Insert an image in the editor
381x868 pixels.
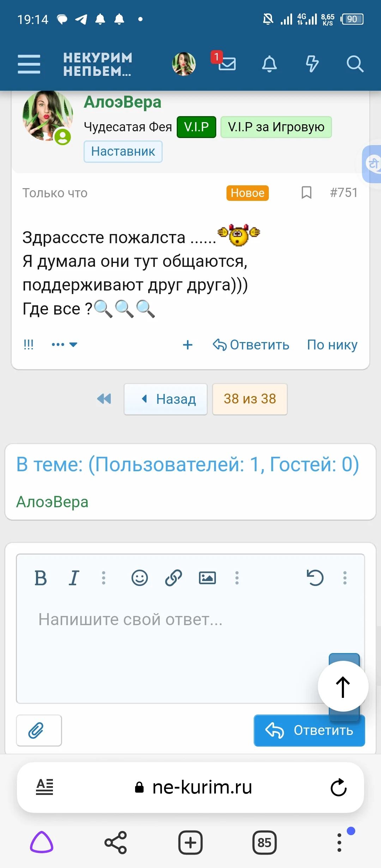tap(207, 578)
